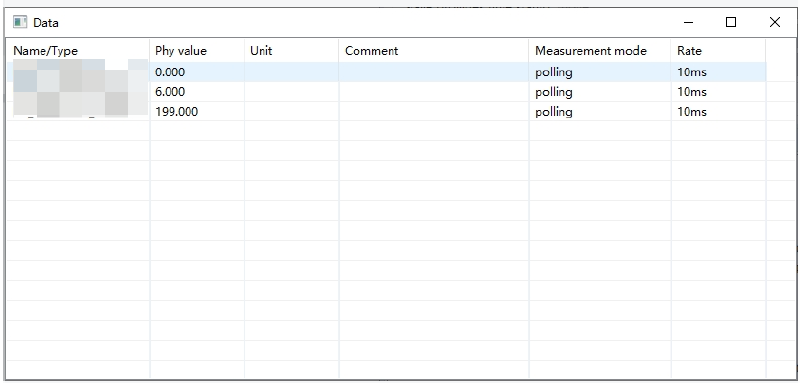Click the Rate column header
801x383 pixels.
point(718,51)
